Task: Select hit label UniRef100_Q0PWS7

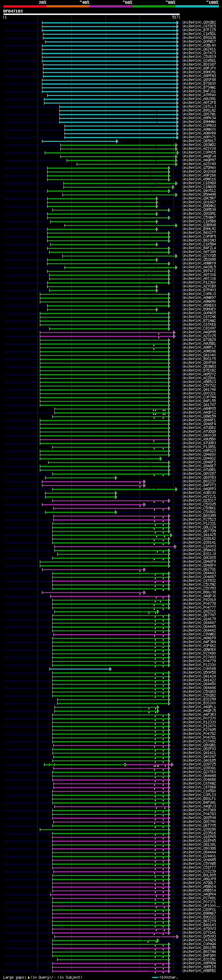Action: [x=199, y=41]
